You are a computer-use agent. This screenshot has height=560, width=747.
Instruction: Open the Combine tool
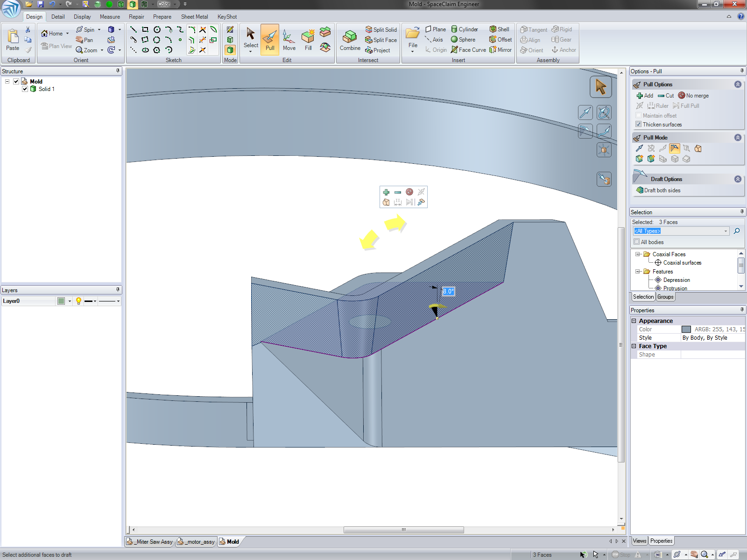[x=350, y=40]
